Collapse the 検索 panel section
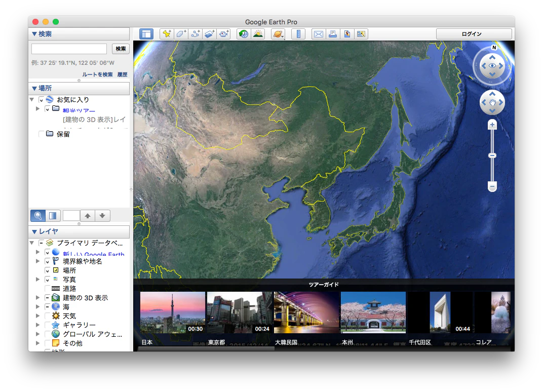 click(34, 34)
